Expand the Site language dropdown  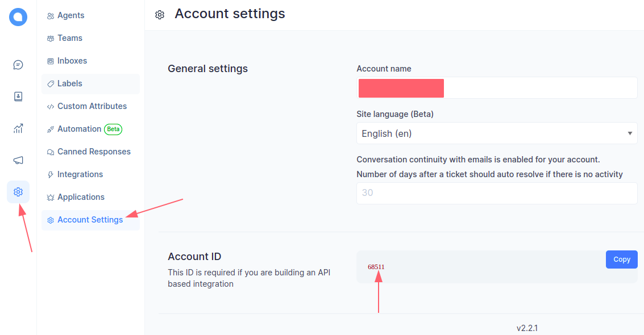496,133
